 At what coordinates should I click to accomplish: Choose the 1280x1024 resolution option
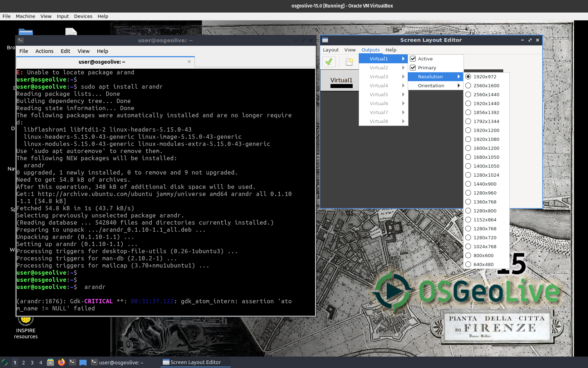click(486, 175)
